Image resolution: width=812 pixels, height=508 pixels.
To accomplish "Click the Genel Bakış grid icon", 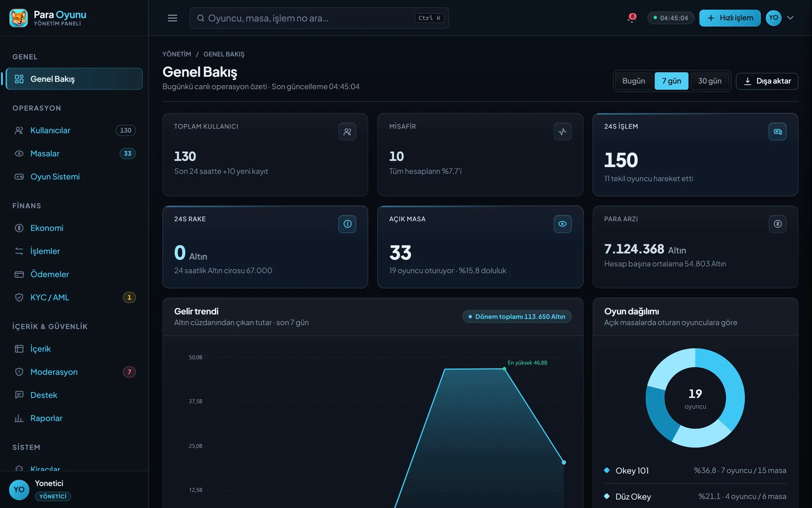I will click(19, 79).
